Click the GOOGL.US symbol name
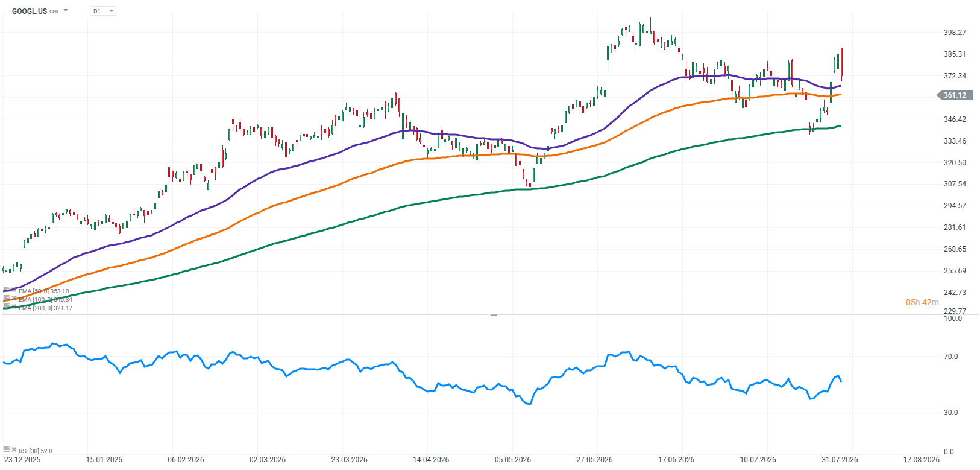980x470 pixels. (x=30, y=11)
